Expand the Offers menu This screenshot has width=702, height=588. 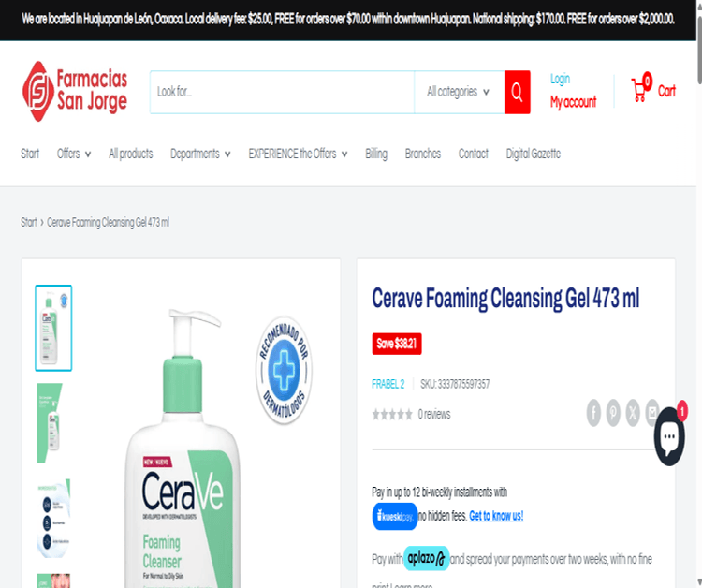(x=74, y=154)
